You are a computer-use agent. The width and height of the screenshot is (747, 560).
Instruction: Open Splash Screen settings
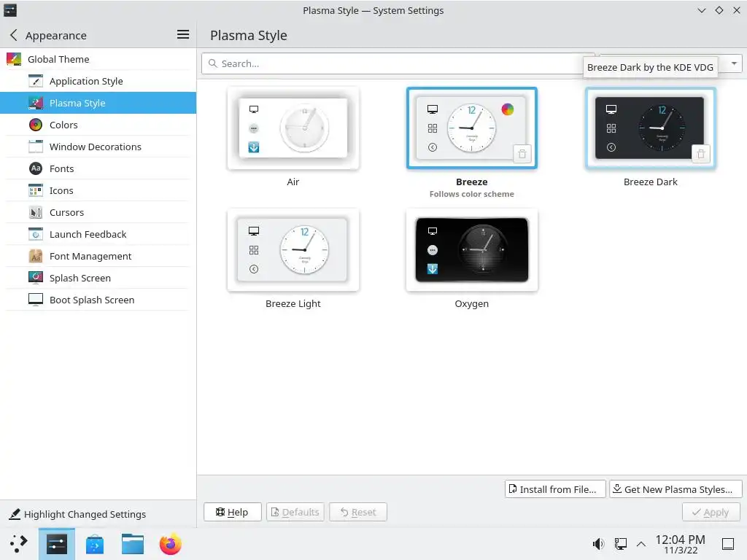coord(98,278)
